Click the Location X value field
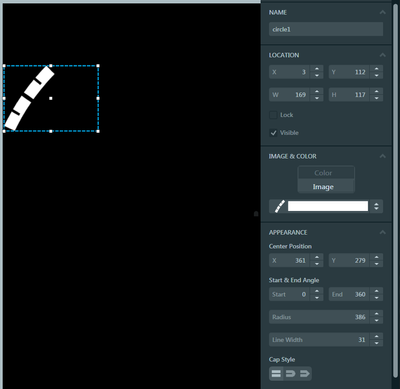400x389 pixels. coord(289,72)
